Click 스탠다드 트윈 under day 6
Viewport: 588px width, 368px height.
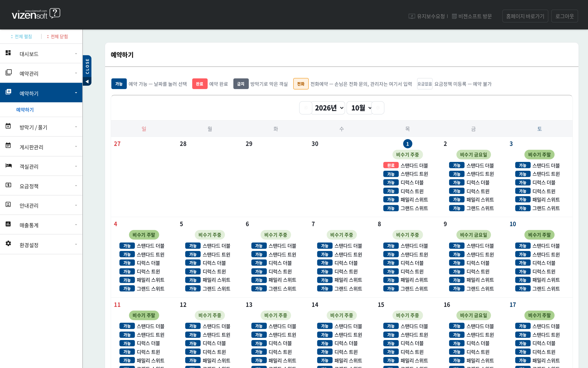pyautogui.click(x=282, y=254)
